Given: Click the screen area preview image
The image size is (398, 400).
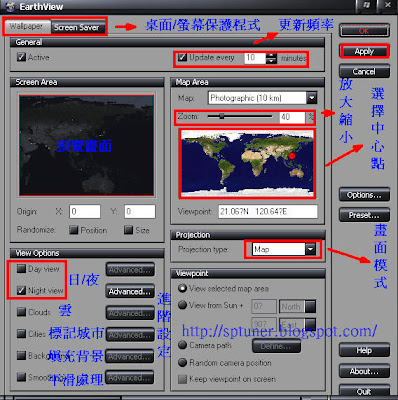Looking at the screenshot, I should pos(86,145).
